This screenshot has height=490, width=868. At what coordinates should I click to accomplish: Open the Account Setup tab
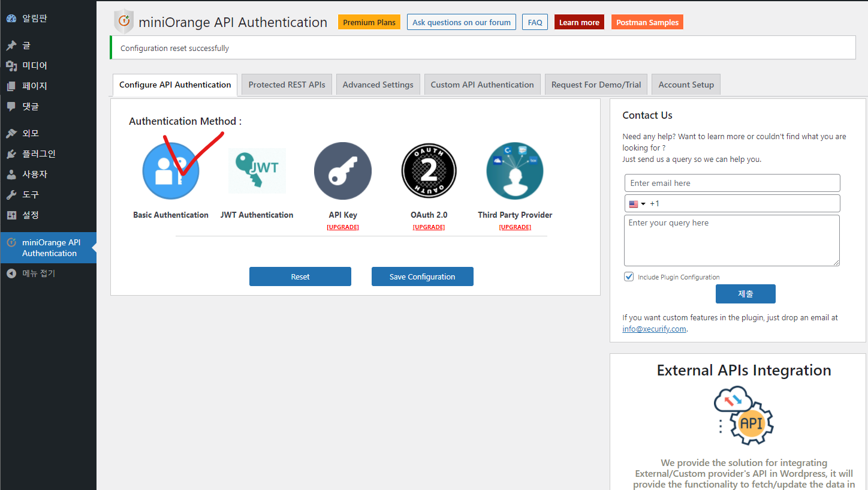(x=686, y=85)
